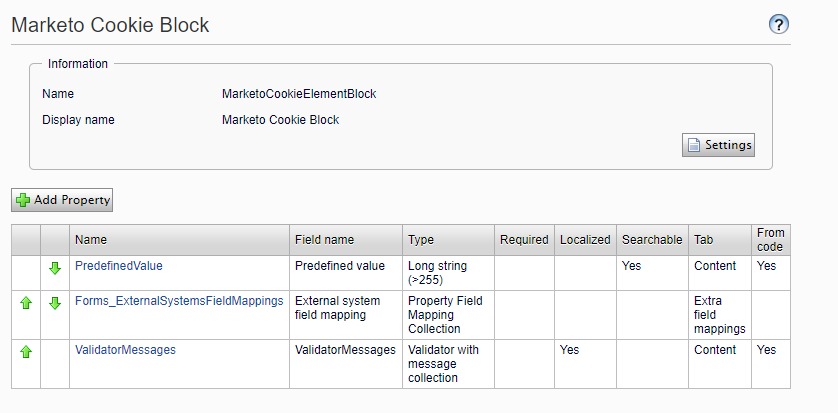Open the Forms_ExternalSystemsFieldMappings property link

pos(179,301)
